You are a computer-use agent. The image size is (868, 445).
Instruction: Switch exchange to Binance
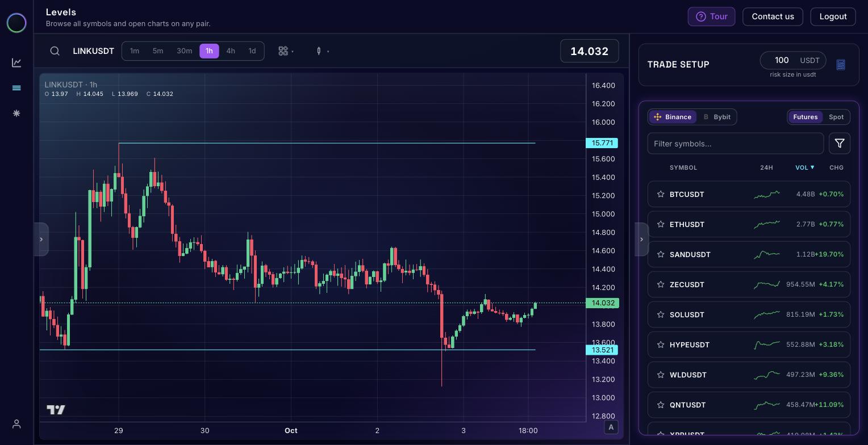[x=673, y=117]
